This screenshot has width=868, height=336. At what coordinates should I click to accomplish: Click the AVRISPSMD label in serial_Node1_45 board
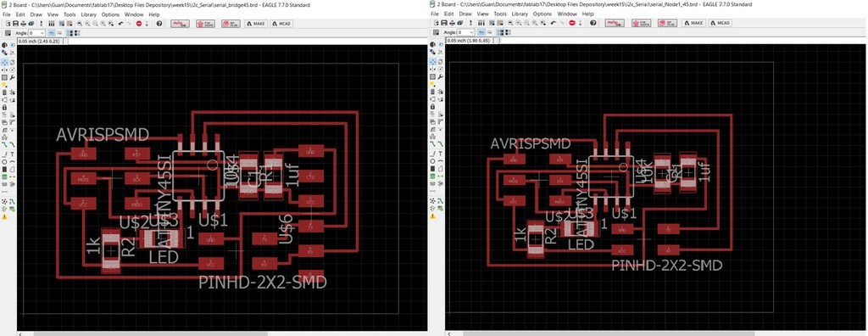(531, 143)
